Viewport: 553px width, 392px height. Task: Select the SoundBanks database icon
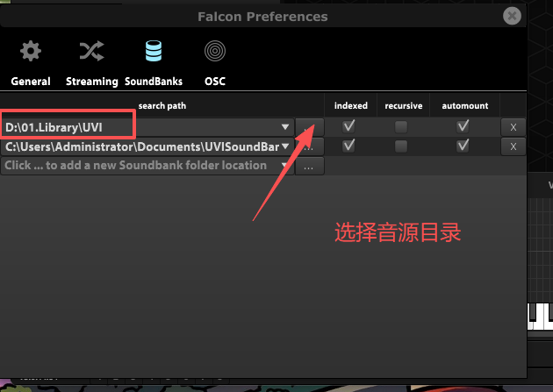click(x=154, y=51)
